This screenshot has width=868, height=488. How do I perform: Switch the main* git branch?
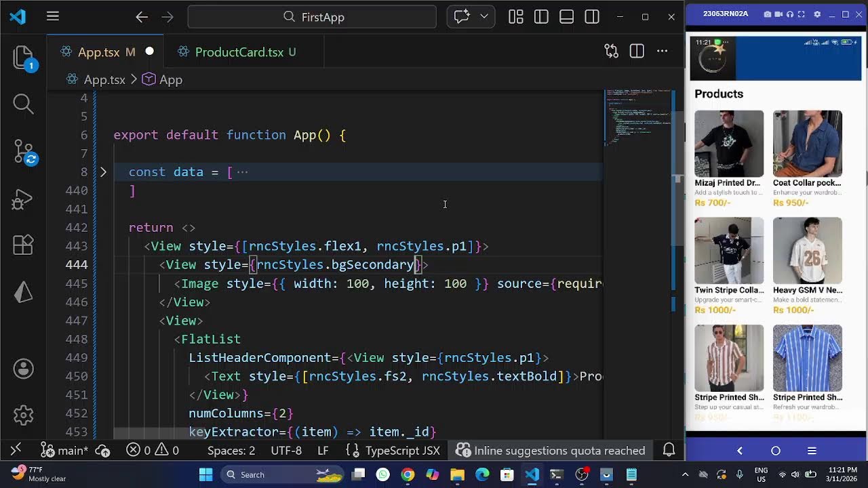pyautogui.click(x=64, y=451)
